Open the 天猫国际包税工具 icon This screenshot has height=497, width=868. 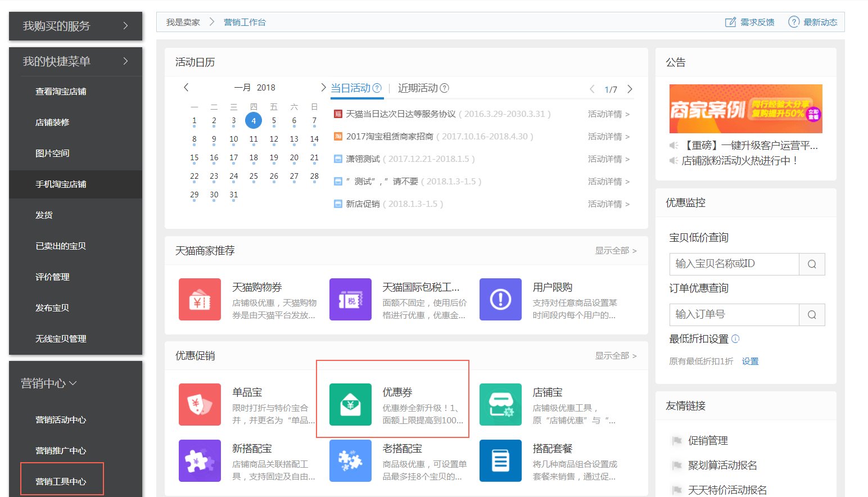350,300
